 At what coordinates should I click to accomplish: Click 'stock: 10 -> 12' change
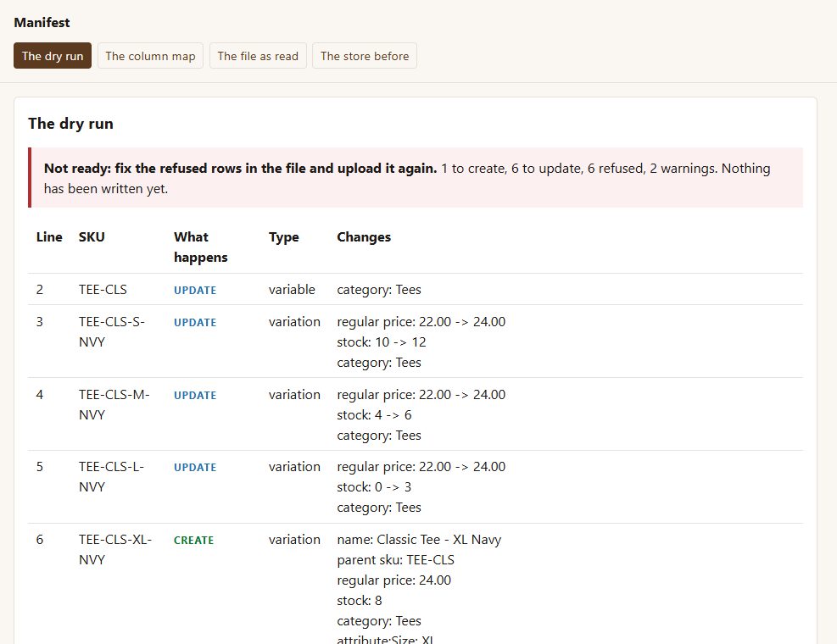click(x=381, y=342)
